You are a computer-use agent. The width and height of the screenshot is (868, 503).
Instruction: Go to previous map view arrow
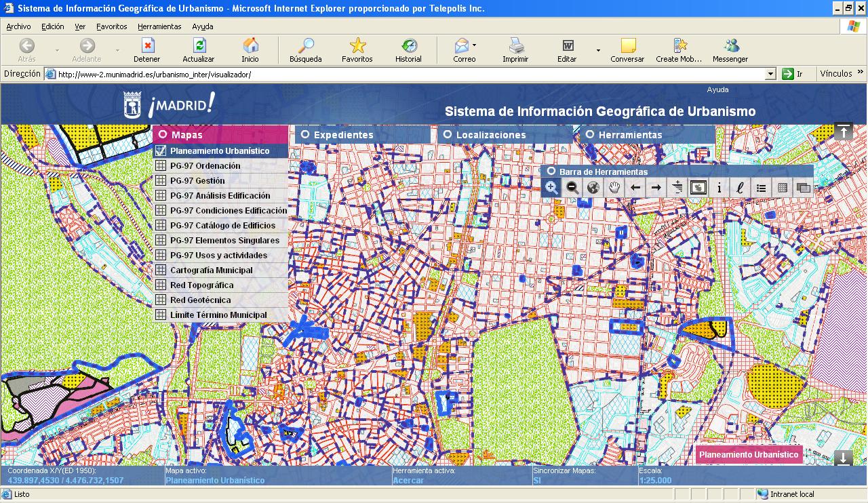(x=635, y=188)
